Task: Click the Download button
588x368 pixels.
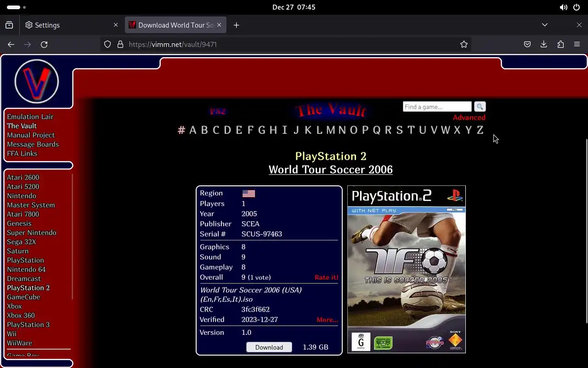Action: click(x=269, y=347)
